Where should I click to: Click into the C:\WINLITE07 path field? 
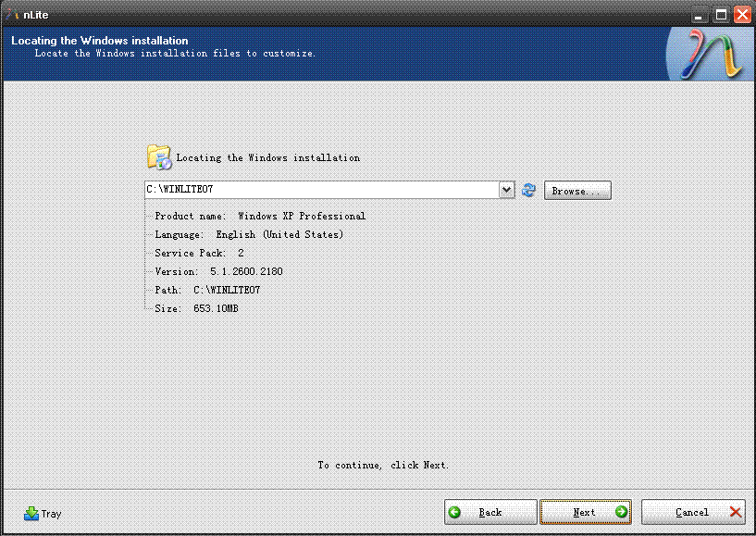point(322,190)
